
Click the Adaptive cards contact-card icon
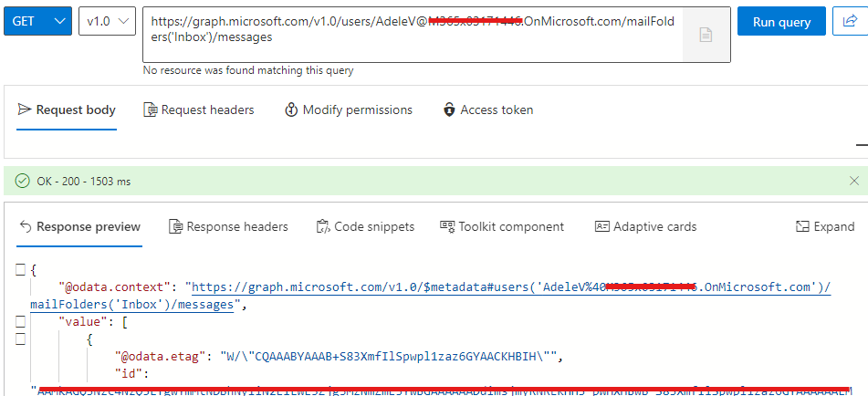pos(601,227)
